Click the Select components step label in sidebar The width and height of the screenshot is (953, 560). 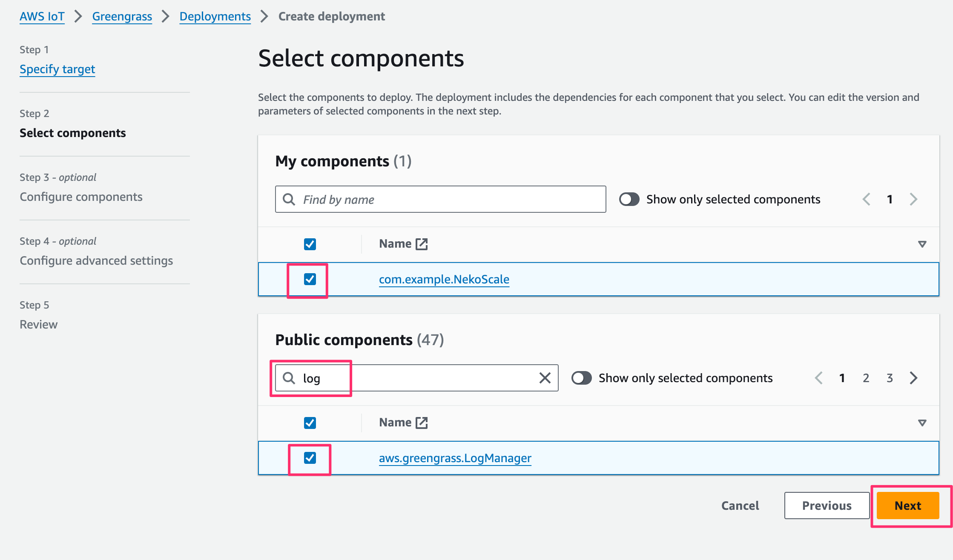(x=73, y=133)
